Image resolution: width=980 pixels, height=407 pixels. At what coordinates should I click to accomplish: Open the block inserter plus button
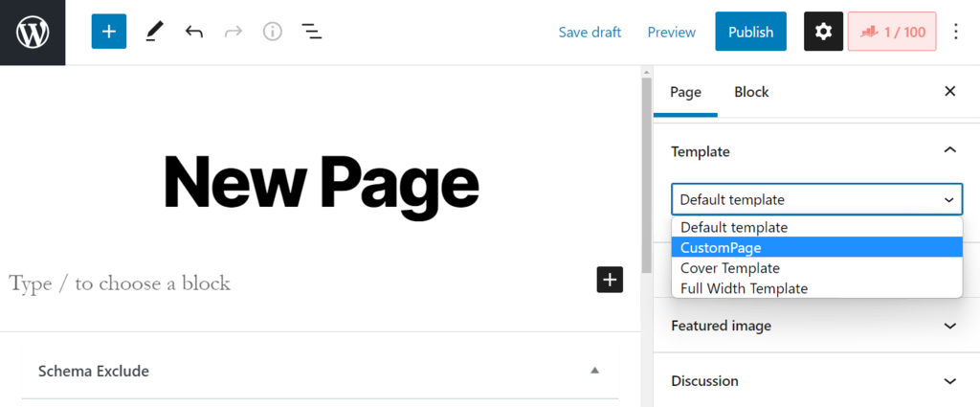click(109, 32)
